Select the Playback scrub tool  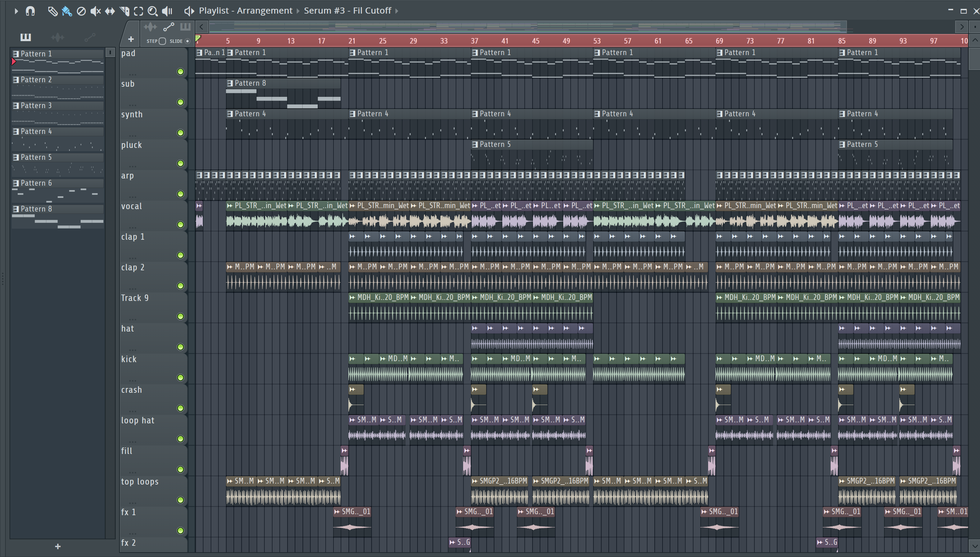point(167,11)
